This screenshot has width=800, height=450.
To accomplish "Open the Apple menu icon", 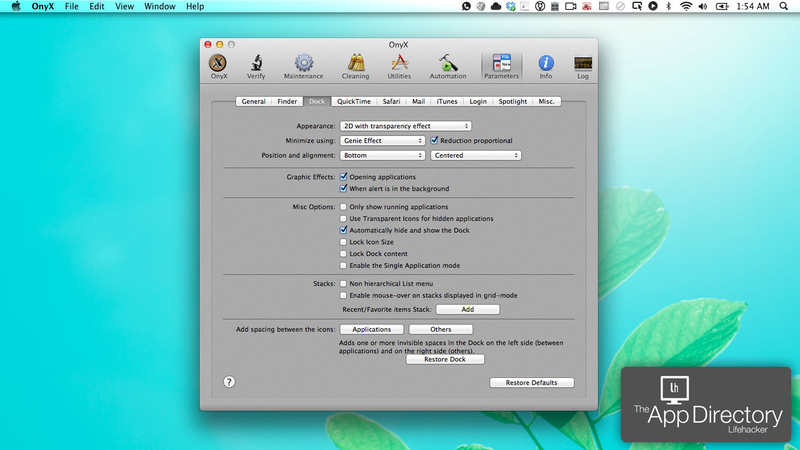I will [16, 6].
